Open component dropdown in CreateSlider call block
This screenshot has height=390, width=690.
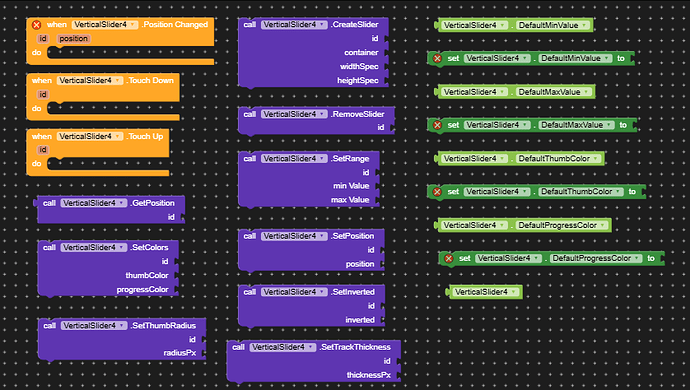294,25
